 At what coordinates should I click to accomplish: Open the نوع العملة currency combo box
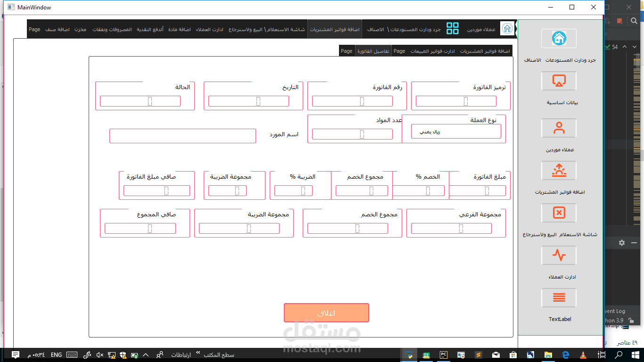point(456,132)
